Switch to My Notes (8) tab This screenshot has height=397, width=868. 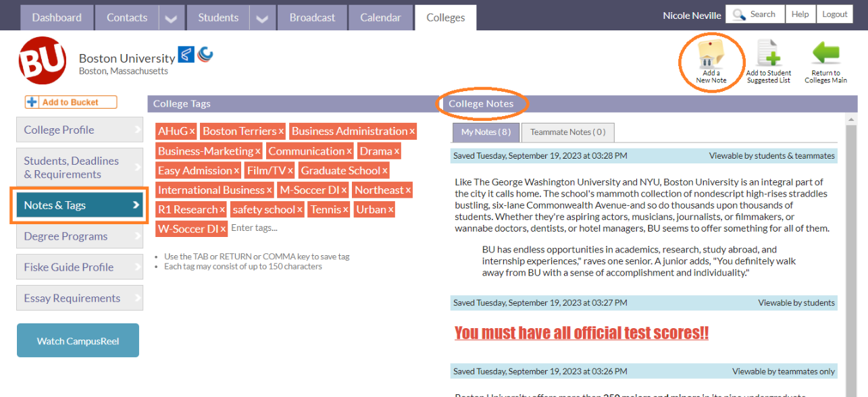coord(486,132)
